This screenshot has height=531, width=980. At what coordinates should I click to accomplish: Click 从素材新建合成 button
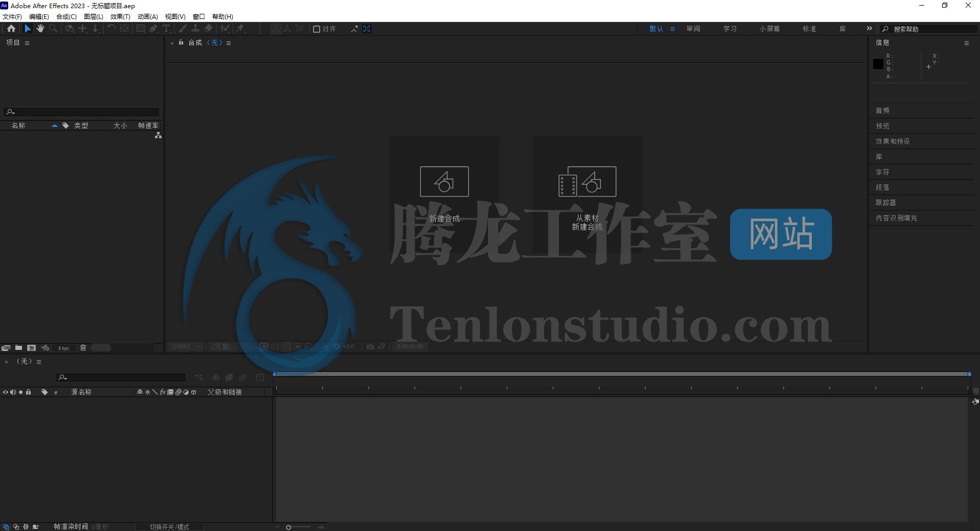[587, 194]
